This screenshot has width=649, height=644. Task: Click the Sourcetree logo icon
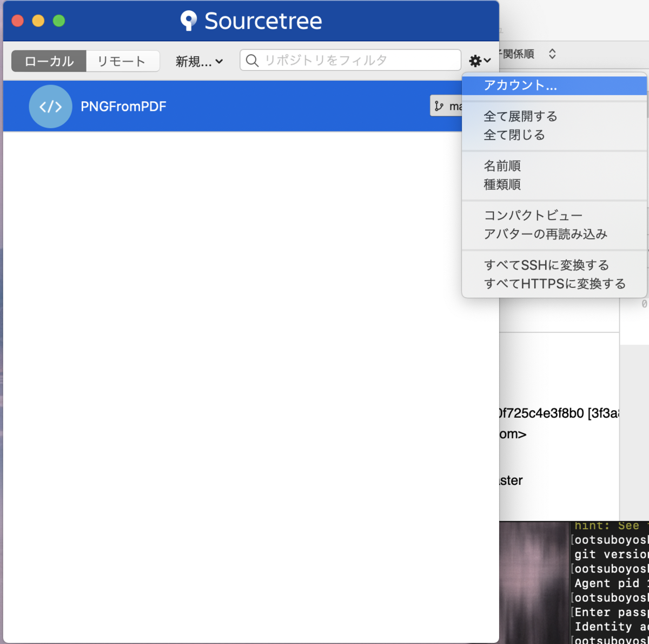pyautogui.click(x=188, y=21)
